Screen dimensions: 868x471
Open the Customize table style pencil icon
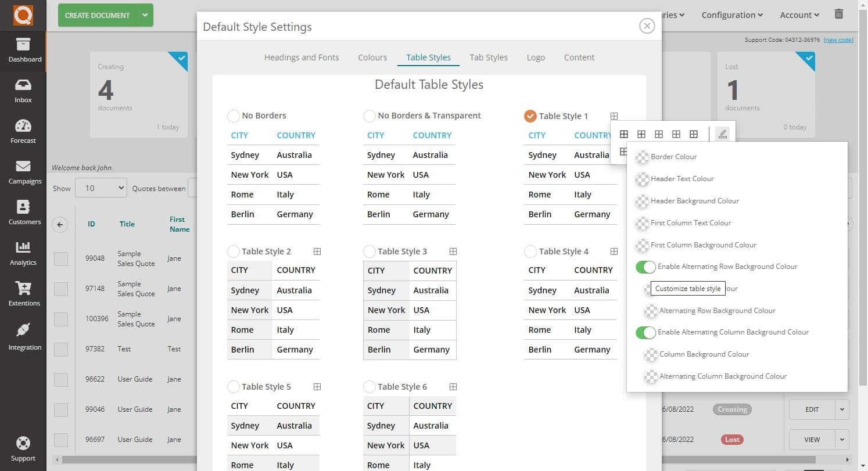722,134
